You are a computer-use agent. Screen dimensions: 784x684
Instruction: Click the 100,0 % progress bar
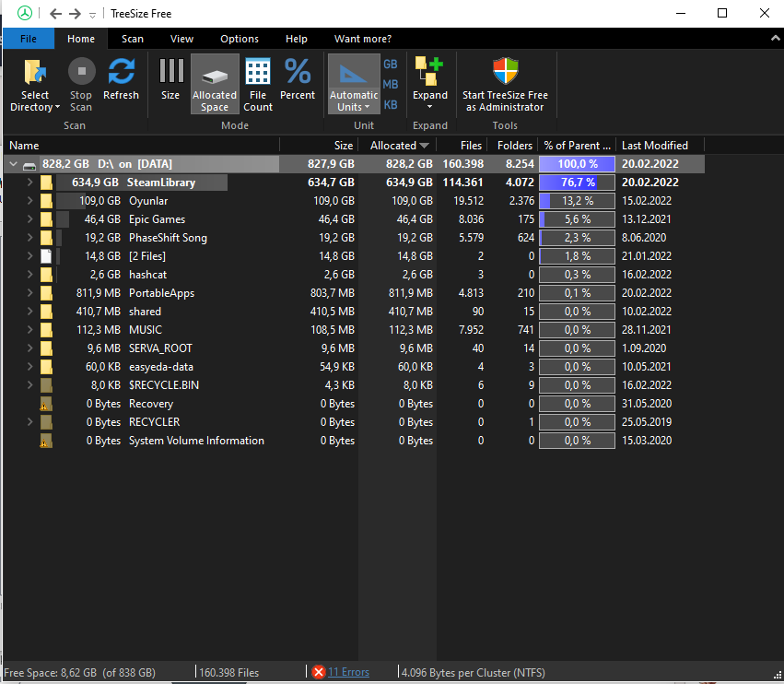click(577, 164)
